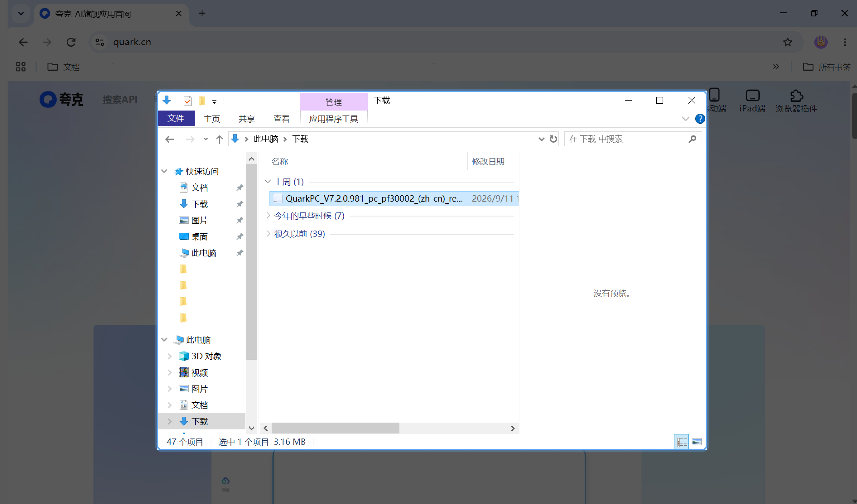Click the horizontal scrollbar right arrow
The height and width of the screenshot is (504, 857).
click(512, 429)
